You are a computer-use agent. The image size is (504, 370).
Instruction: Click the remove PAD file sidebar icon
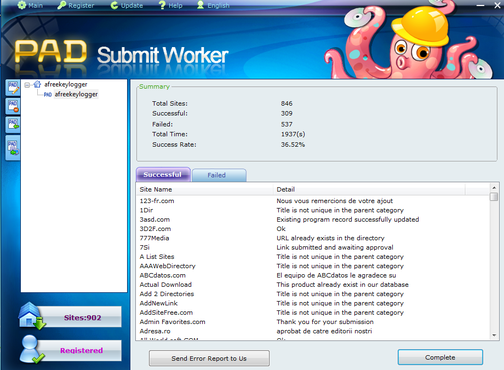point(13,106)
